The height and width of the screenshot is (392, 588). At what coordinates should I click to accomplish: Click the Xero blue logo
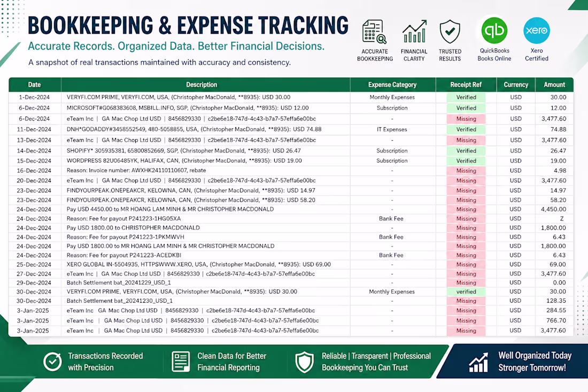point(537,30)
